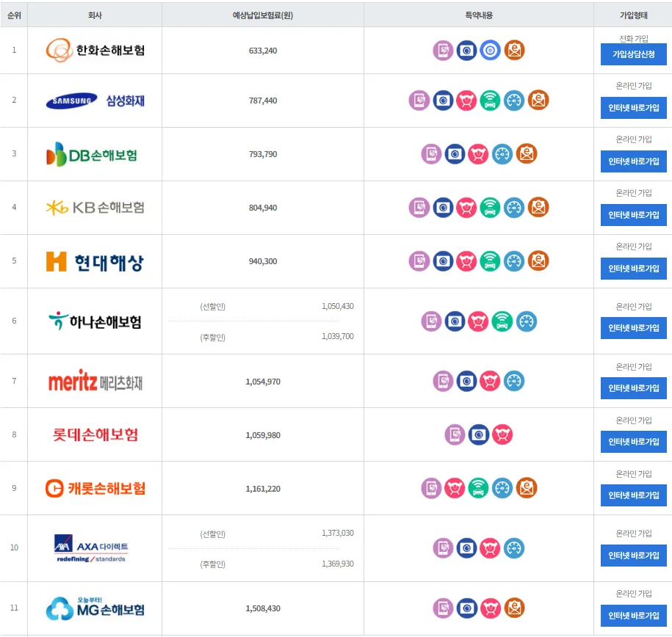Click the 회사 column header

[95, 15]
